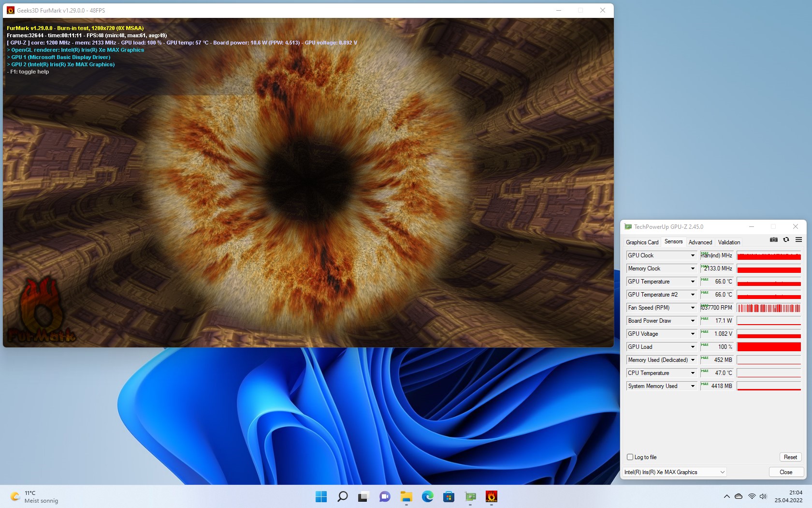Open the Windows Start menu
The height and width of the screenshot is (508, 812).
click(x=321, y=496)
